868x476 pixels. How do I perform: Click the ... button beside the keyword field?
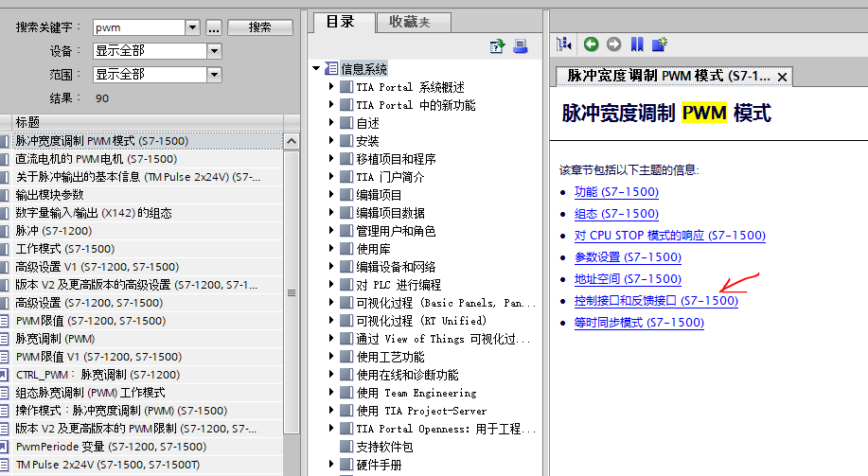(x=214, y=27)
